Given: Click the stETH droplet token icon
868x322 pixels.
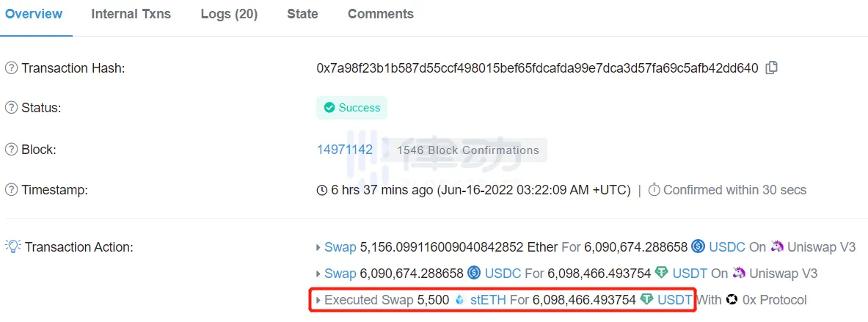Looking at the screenshot, I should [459, 301].
